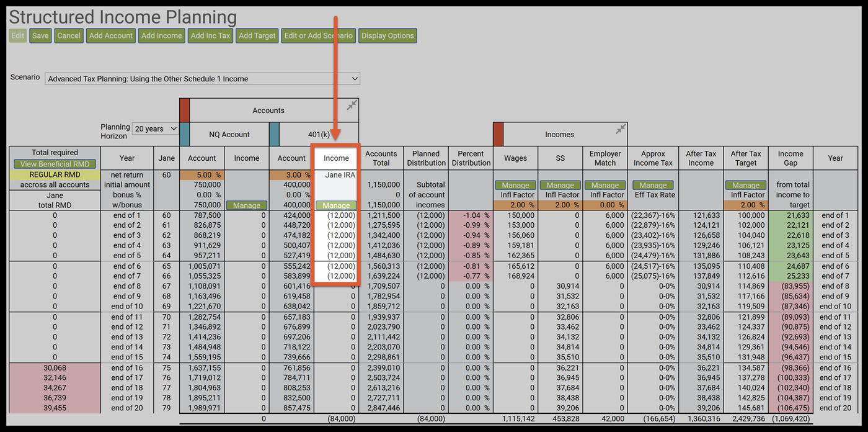
Task: Click Add Account button
Action: 111,35
